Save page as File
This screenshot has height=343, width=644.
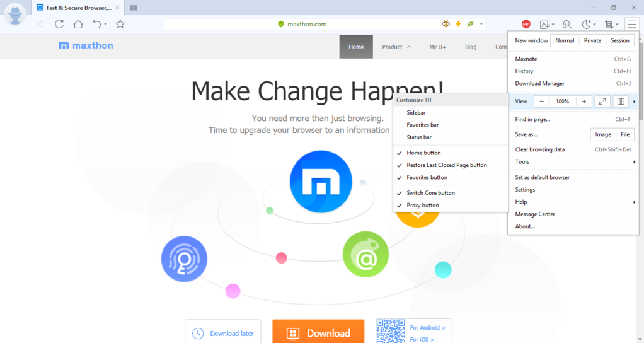(x=625, y=134)
